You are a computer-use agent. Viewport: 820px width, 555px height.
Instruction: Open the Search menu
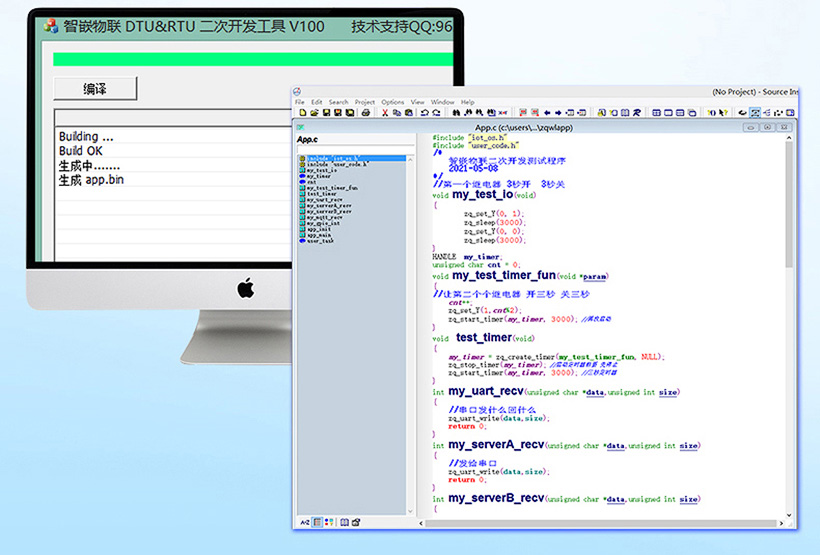point(339,102)
